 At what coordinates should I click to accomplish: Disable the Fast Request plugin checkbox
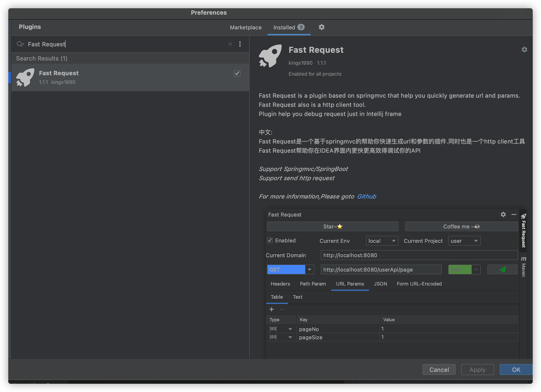pos(237,73)
